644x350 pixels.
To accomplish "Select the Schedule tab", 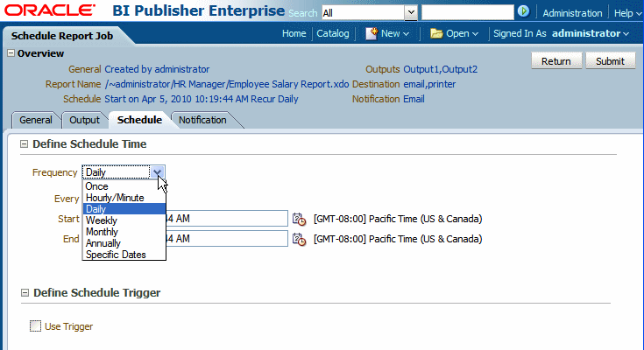I will (x=139, y=120).
